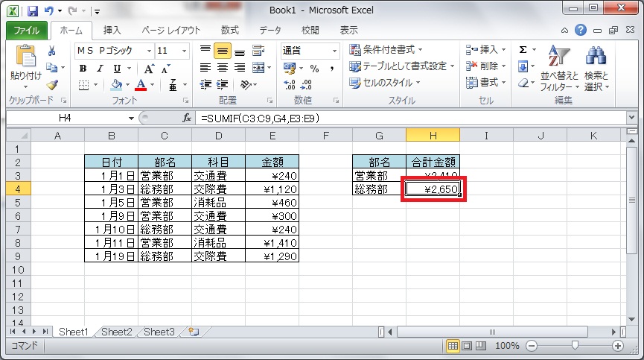Click 書式 button in cells group

(x=485, y=83)
